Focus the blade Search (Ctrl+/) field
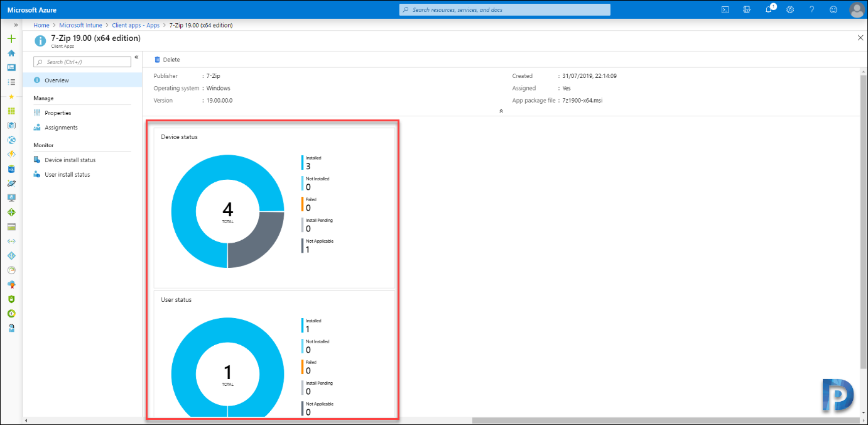 tap(82, 62)
